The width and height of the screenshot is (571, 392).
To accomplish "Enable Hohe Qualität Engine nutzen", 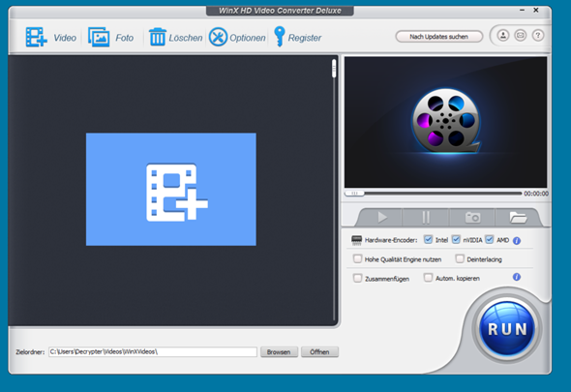I will [358, 258].
